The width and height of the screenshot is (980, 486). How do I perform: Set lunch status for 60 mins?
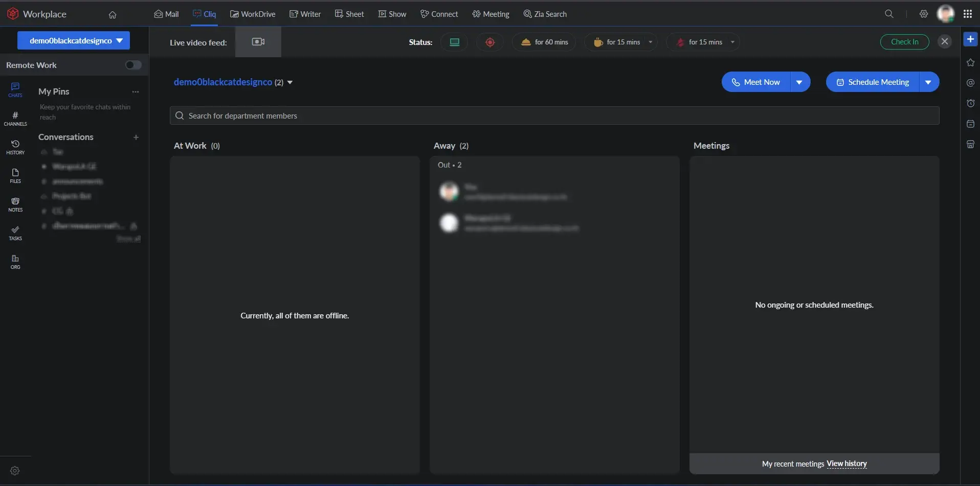[544, 42]
